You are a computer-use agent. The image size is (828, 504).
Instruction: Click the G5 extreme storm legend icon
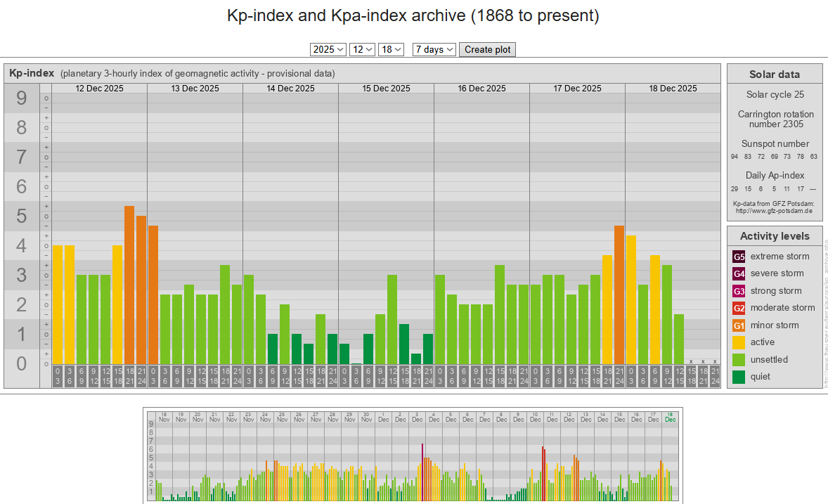point(739,257)
